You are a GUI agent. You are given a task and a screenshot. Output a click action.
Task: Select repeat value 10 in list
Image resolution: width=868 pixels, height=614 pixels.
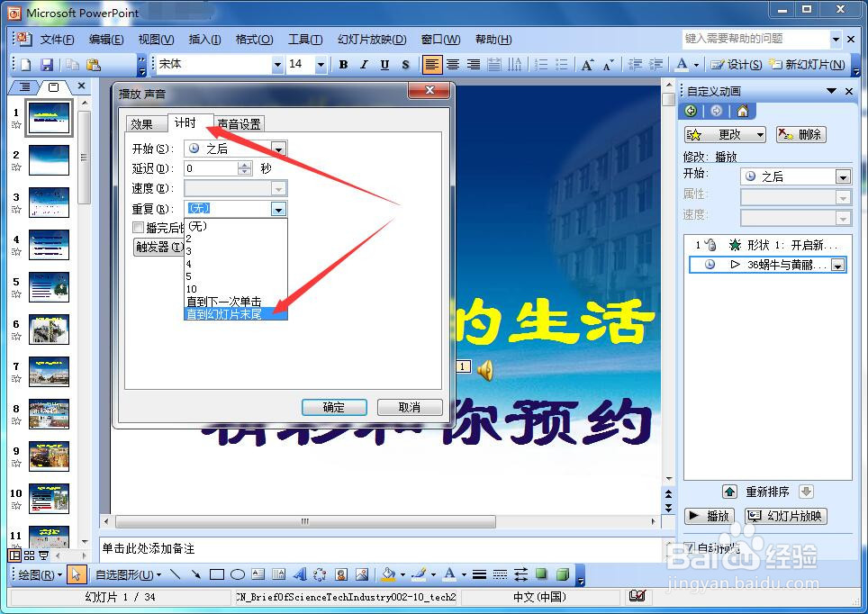click(236, 289)
